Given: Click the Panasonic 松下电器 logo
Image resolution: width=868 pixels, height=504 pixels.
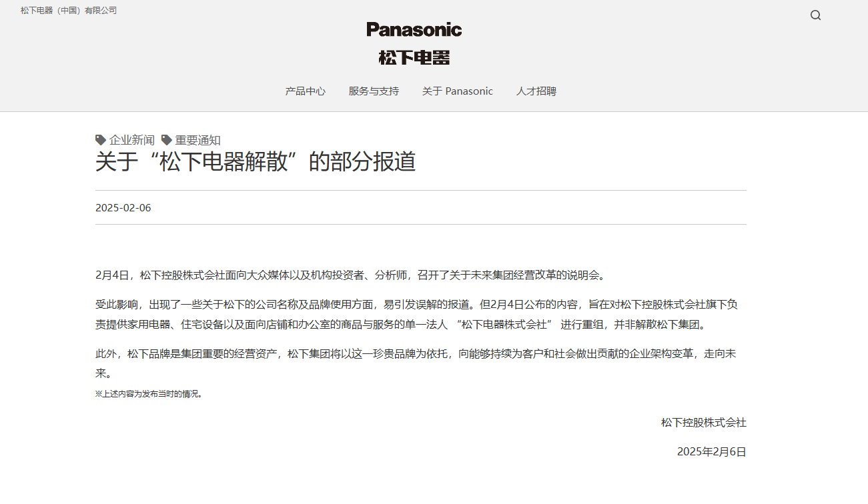Looking at the screenshot, I should (414, 43).
